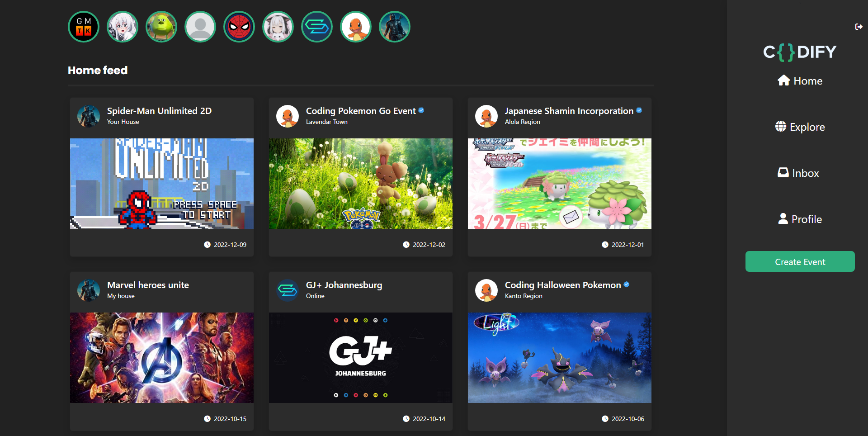Open Japanese Shamin Incorporation event title
868x436 pixels.
[569, 111]
